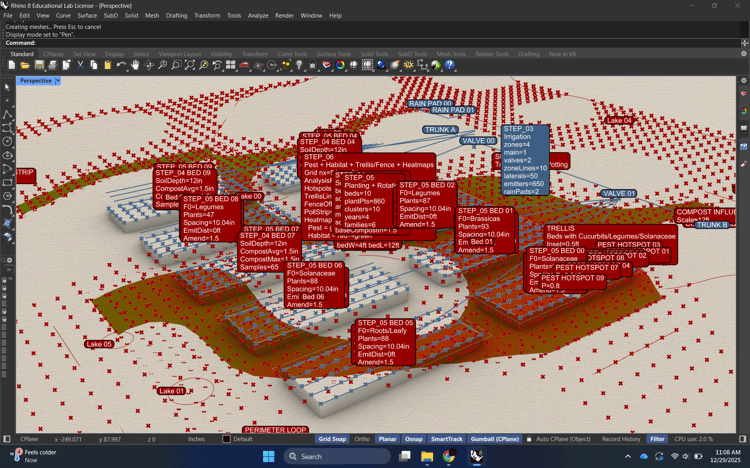The image size is (750, 468).
Task: Toggle Osnap in status bar
Action: 414,439
